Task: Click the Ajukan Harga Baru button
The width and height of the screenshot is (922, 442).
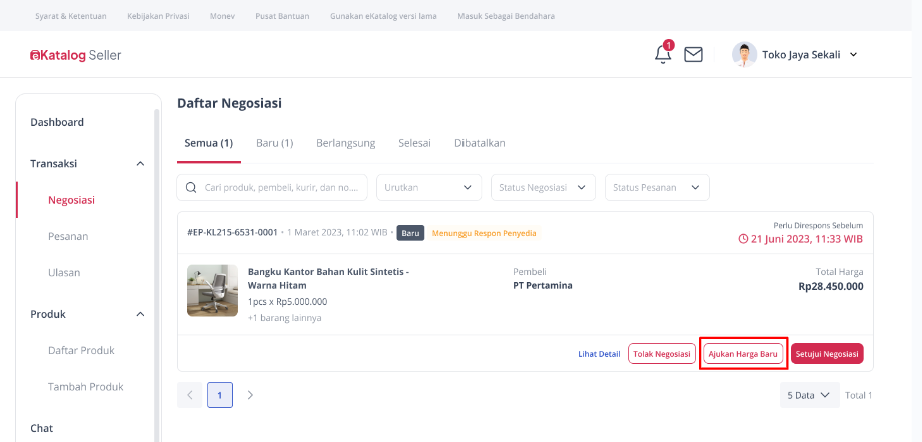Action: click(x=743, y=354)
